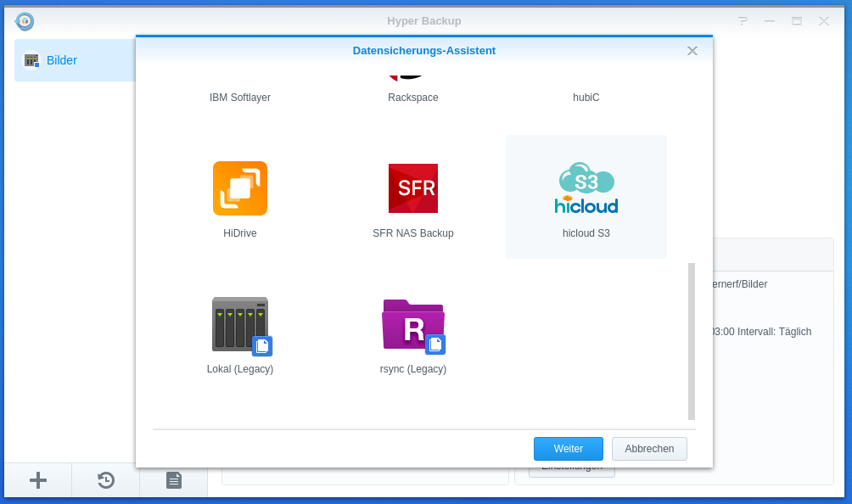Select the hicloud S3 destination icon
The height and width of the screenshot is (504, 852).
(586, 188)
